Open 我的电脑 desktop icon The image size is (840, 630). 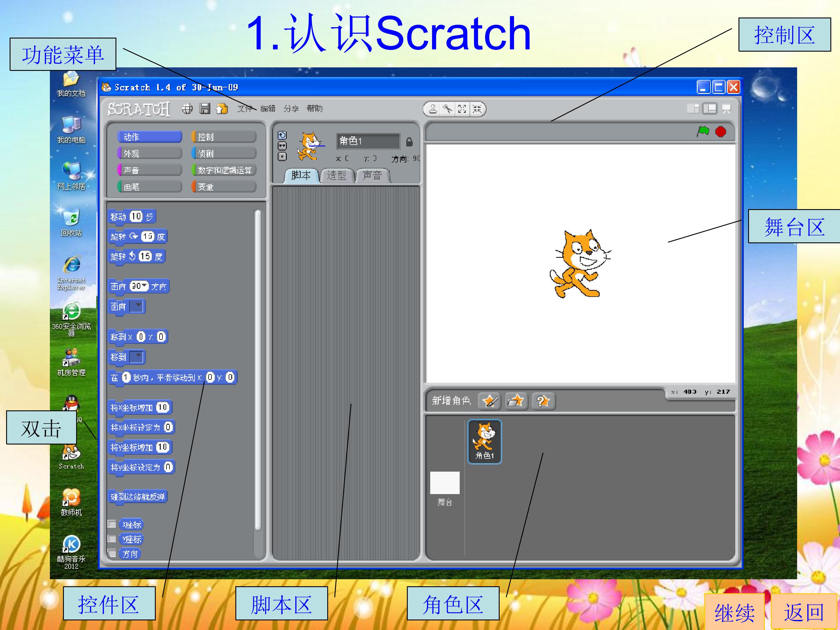[71, 130]
